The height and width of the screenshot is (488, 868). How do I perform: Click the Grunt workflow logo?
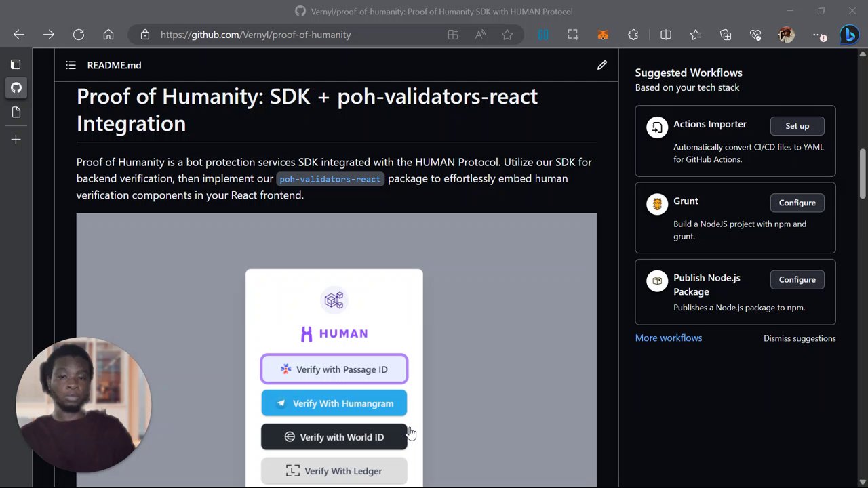coord(657,204)
